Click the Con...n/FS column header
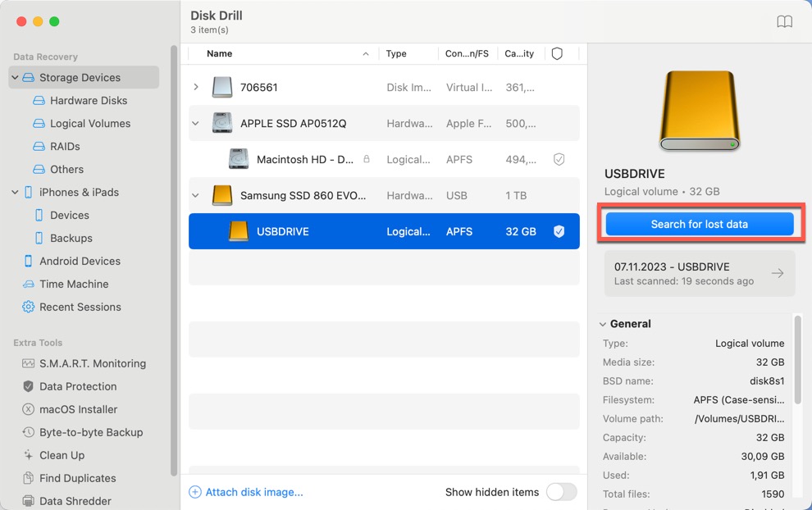The height and width of the screenshot is (510, 812). tap(468, 54)
